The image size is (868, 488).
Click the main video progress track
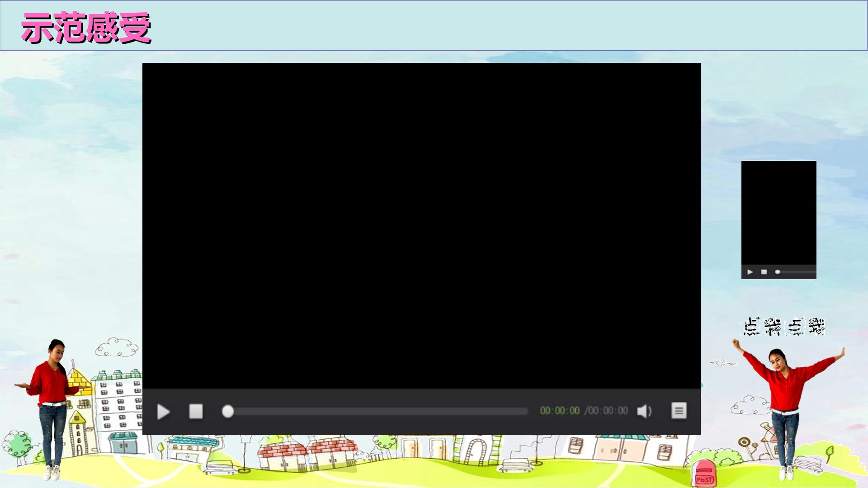[x=375, y=411]
